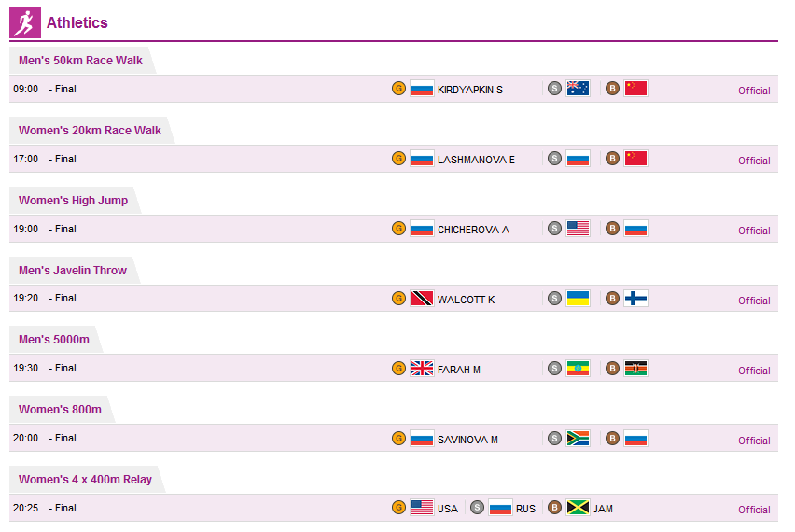Click the Kenya flag in Men's 5000m row
795x532 pixels.
point(635,368)
